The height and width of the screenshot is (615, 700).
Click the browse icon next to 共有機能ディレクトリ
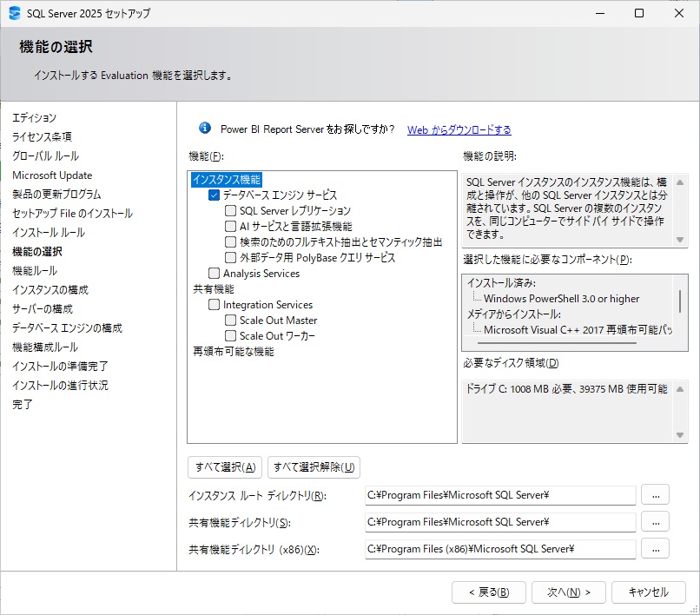point(657,521)
